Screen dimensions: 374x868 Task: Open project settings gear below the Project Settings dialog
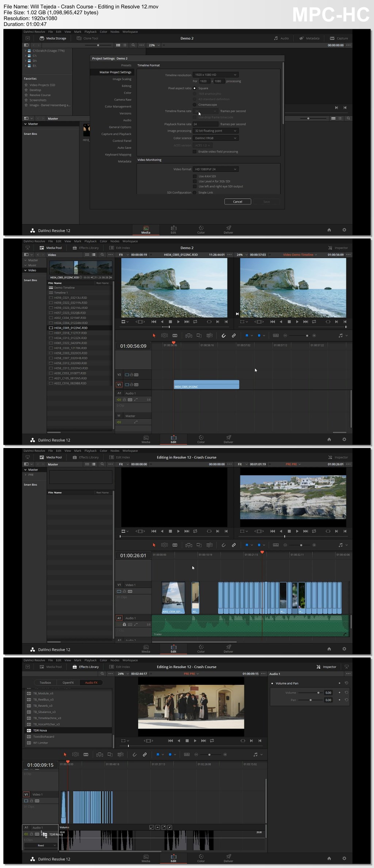click(344, 230)
